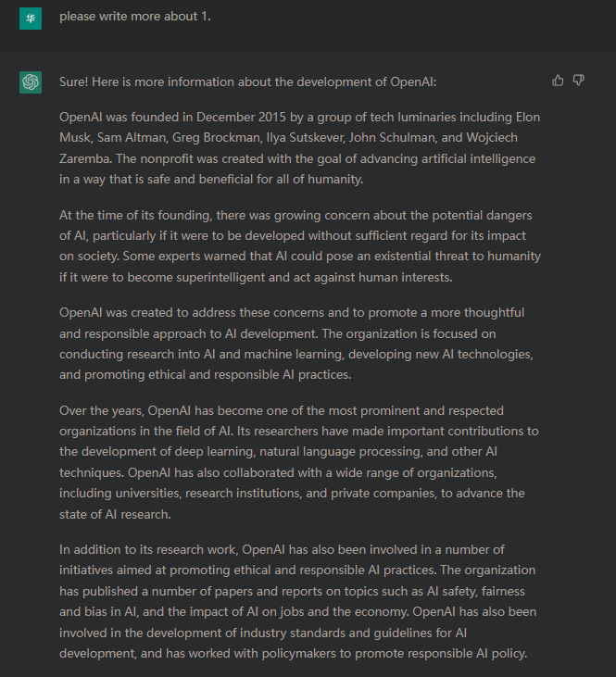Click the text "John Schulman" in the response
The height and width of the screenshot is (677, 616).
click(x=402, y=138)
